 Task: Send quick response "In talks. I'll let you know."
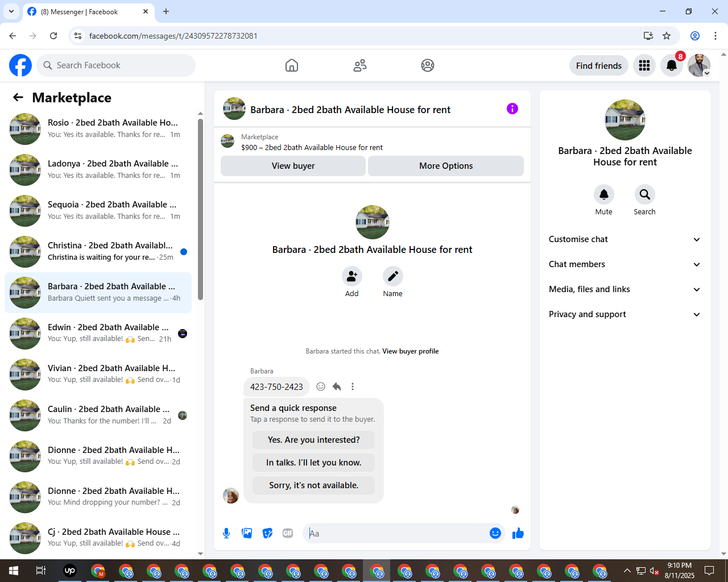(313, 463)
